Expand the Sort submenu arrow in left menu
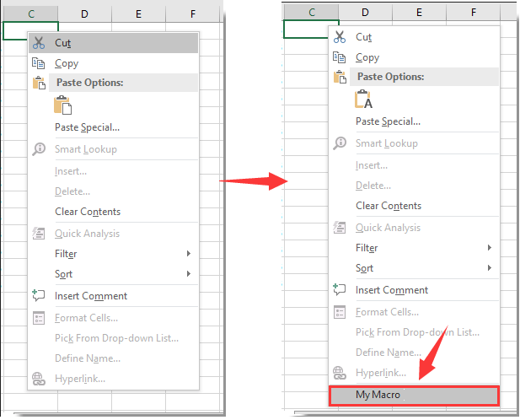 [189, 274]
